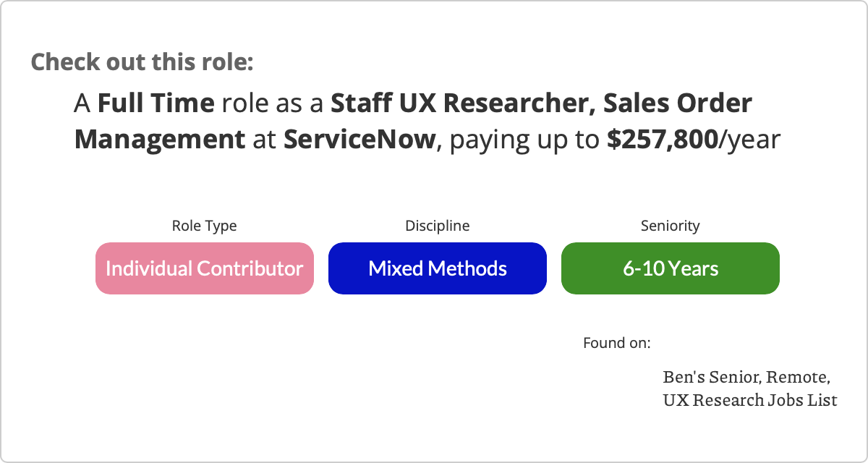Click the $257,800 salary figure

(x=662, y=139)
